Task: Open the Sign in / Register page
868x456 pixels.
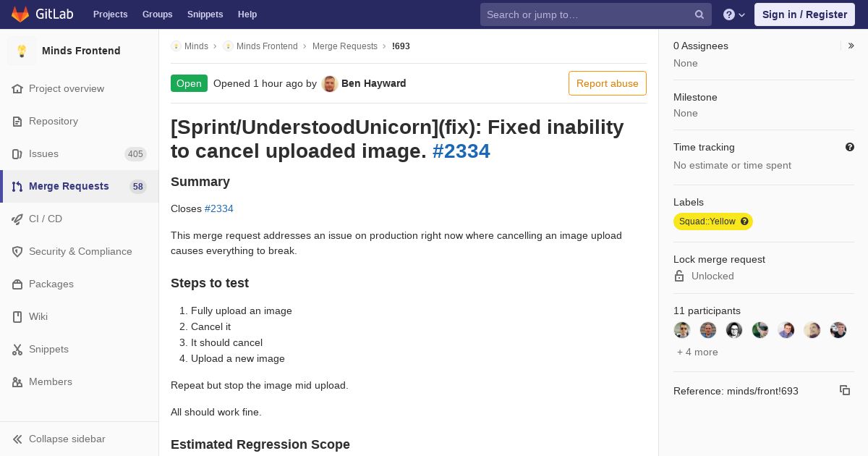Action: tap(804, 14)
